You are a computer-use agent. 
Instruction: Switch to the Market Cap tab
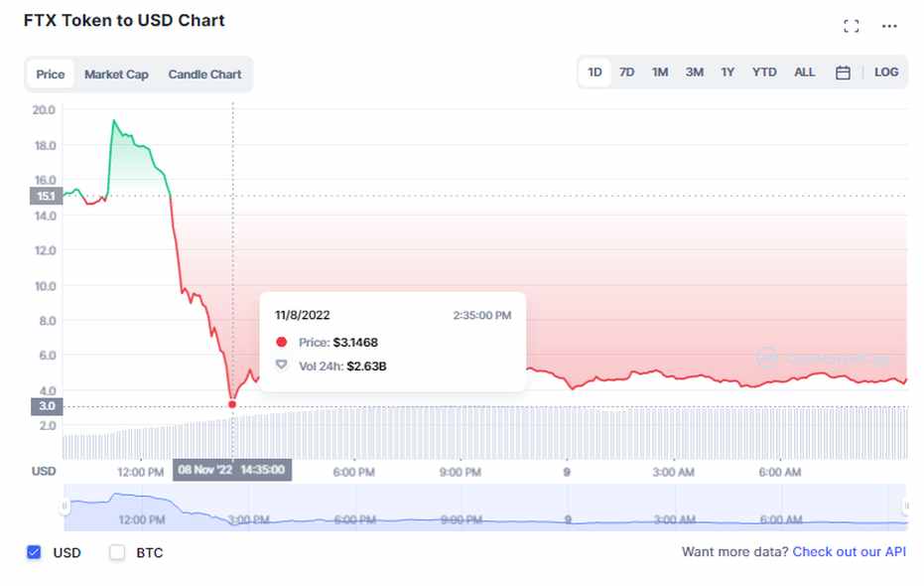[116, 74]
